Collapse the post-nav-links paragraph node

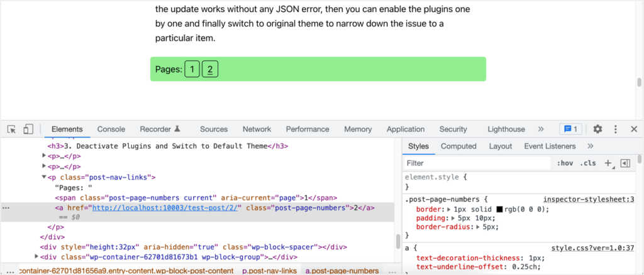point(44,178)
